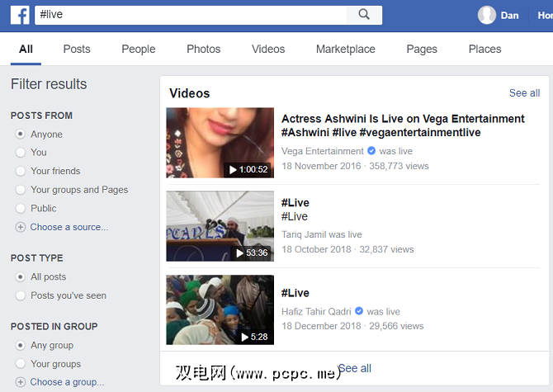Click the 29,566 views text
Viewport: 553px width, 392px height.
[x=396, y=326]
